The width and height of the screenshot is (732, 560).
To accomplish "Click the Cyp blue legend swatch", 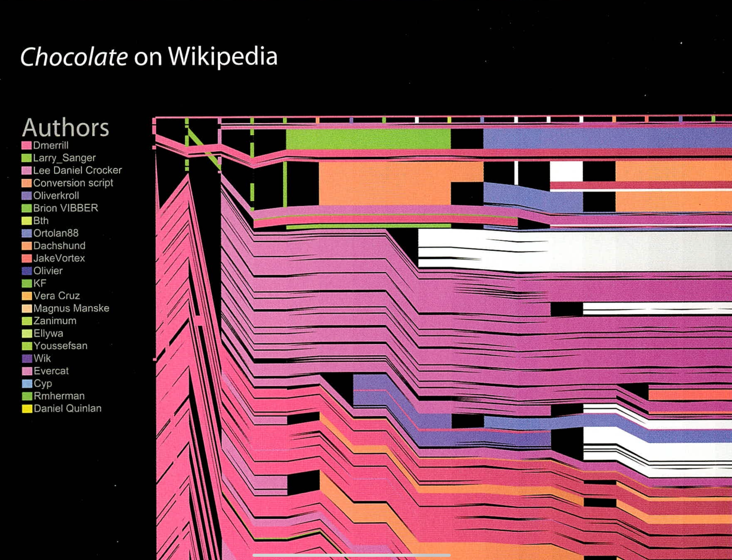I will (27, 384).
